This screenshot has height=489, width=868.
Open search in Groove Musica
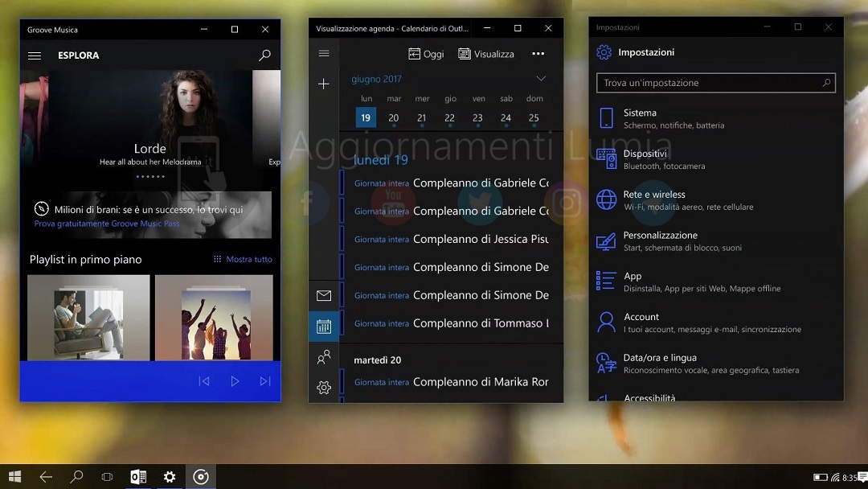coord(264,55)
